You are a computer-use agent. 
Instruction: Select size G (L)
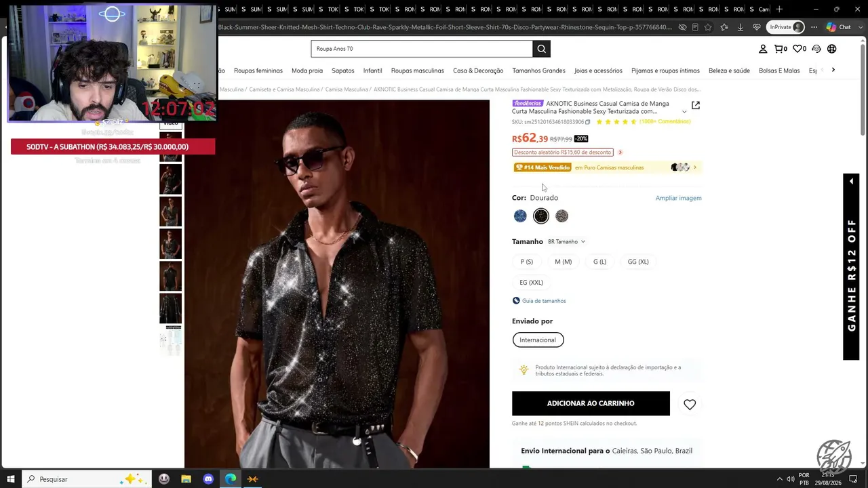click(599, 262)
